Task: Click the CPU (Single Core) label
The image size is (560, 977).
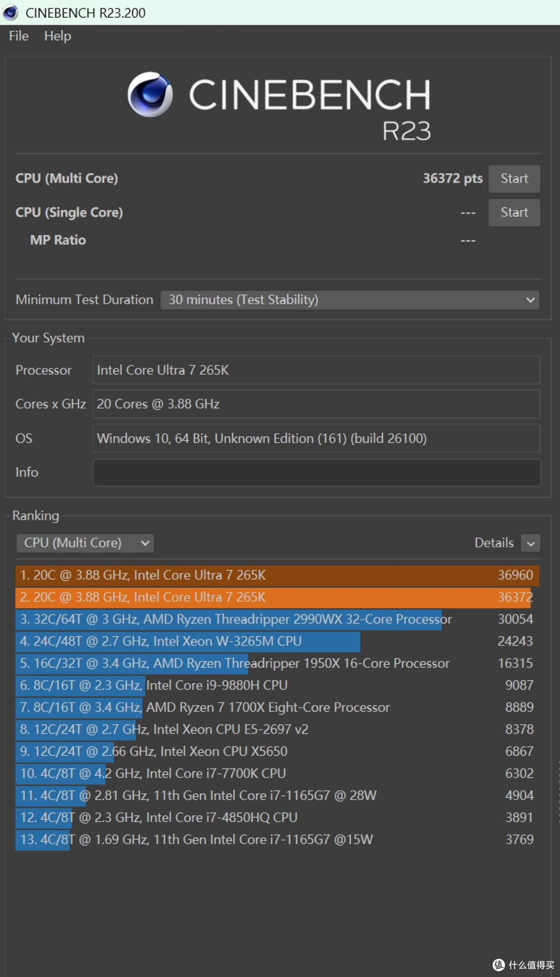Action: click(x=69, y=213)
